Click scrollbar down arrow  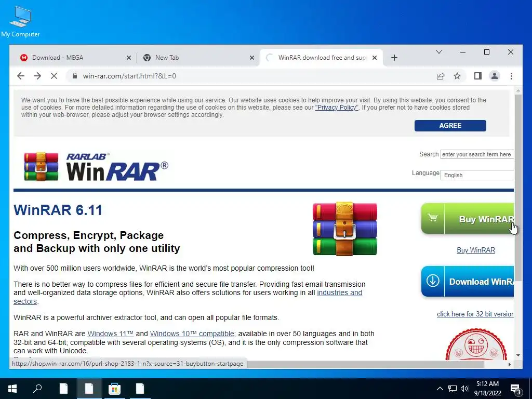[x=518, y=355]
